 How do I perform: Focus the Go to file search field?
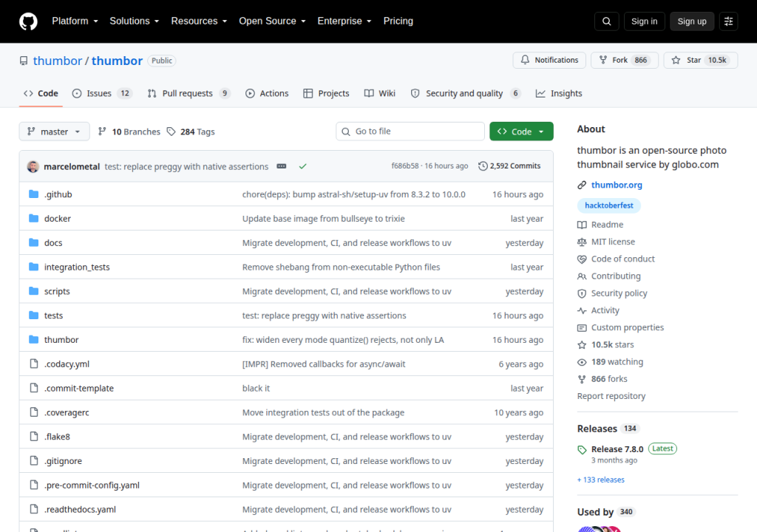[x=410, y=132]
